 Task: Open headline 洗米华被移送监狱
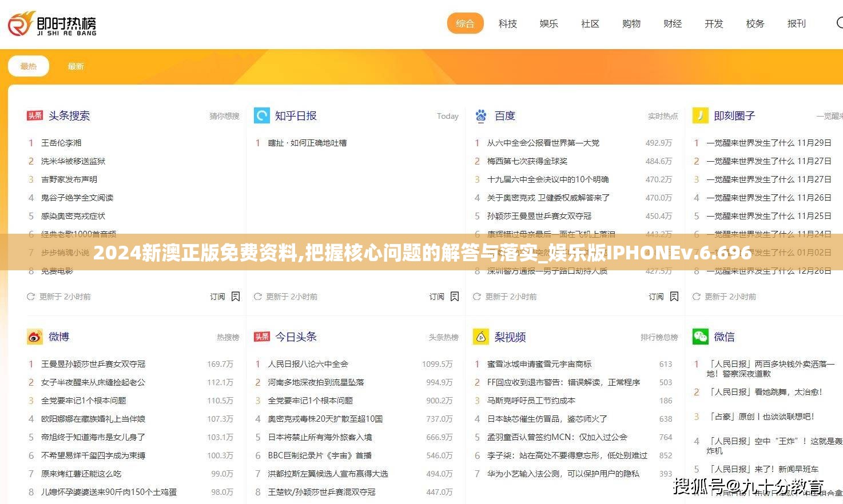coord(73,161)
